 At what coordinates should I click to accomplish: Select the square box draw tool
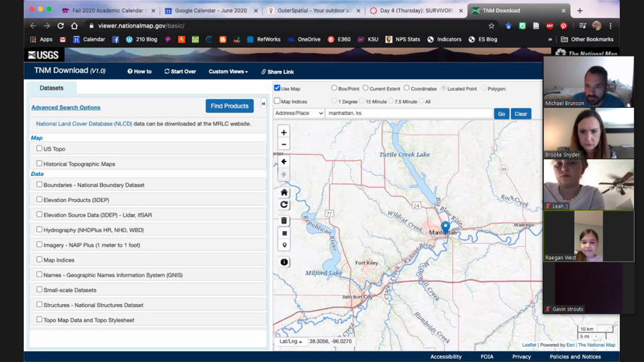click(284, 233)
